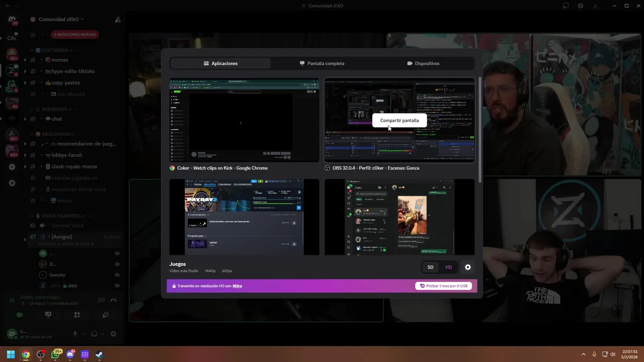Viewport: 644px width, 362px height.
Task: Open the inbox icon in title bar
Action: coord(566,6)
